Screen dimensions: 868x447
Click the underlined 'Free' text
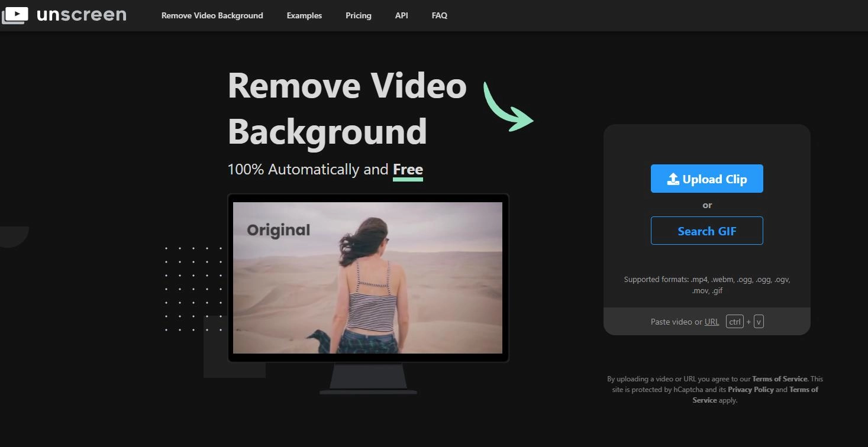coord(408,170)
